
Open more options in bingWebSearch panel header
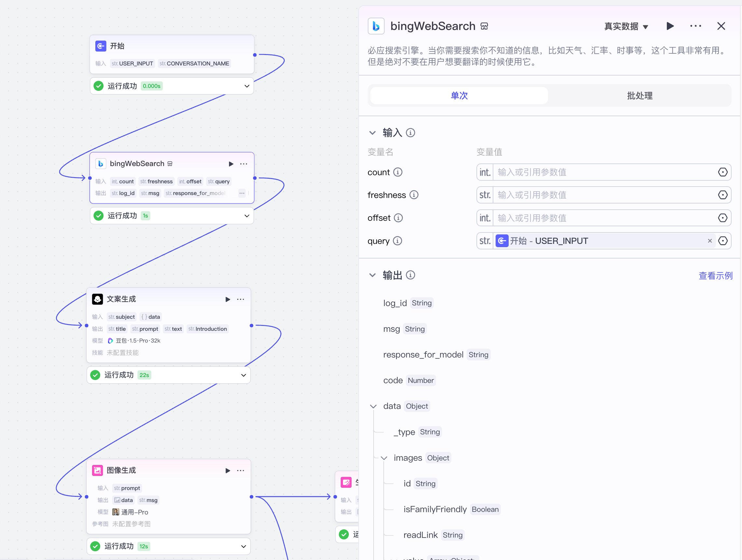(695, 26)
